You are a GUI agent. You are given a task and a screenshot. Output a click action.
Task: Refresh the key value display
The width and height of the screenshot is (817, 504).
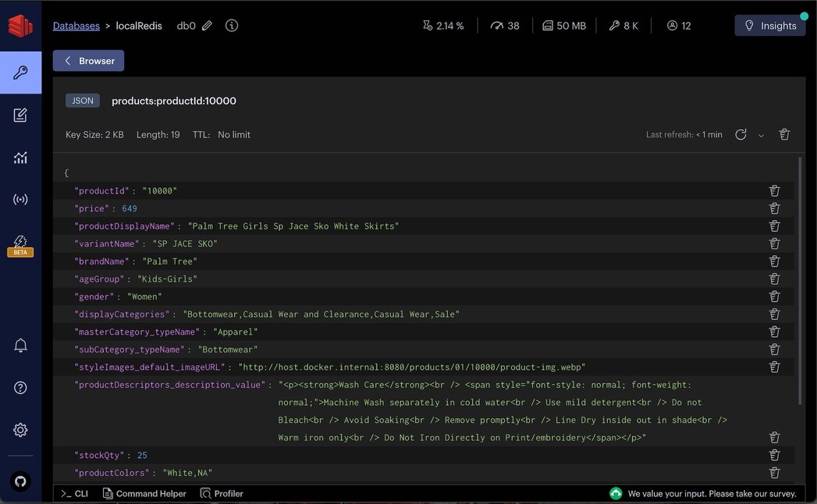pyautogui.click(x=740, y=134)
